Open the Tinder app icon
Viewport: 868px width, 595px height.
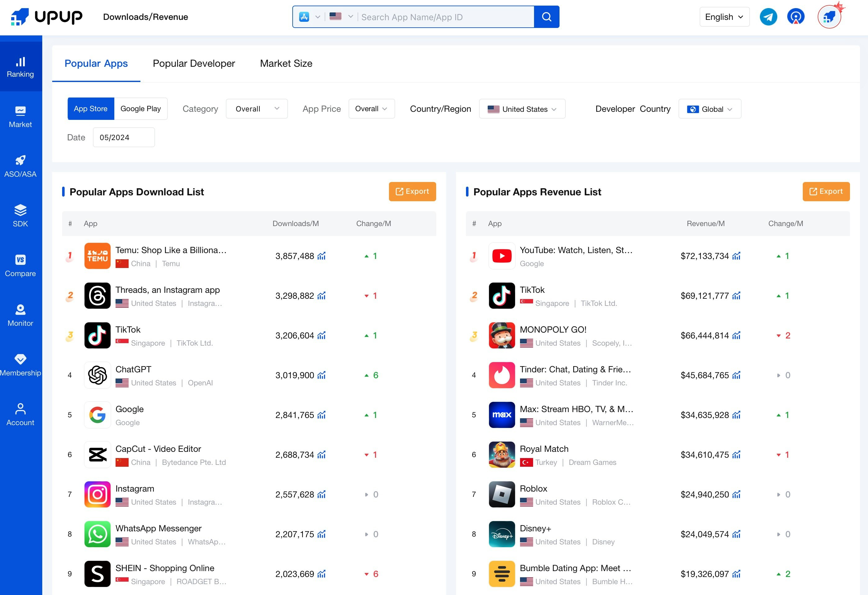pos(502,375)
